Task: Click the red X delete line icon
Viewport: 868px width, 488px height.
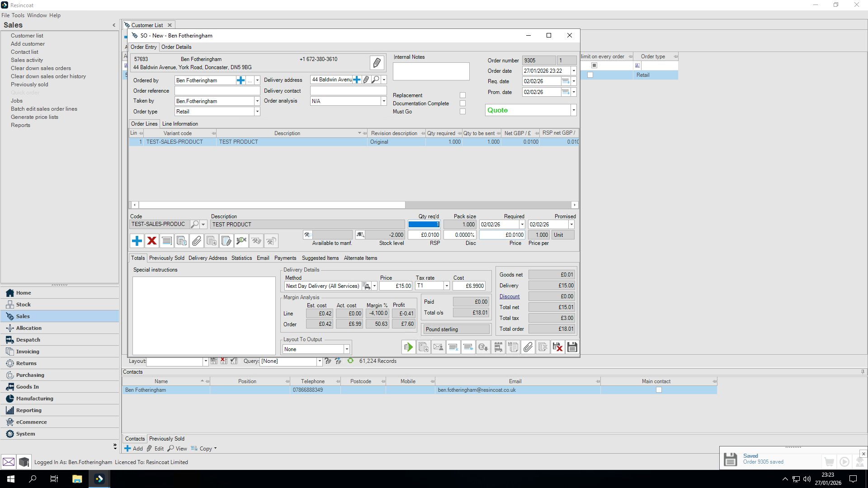Action: tap(152, 241)
